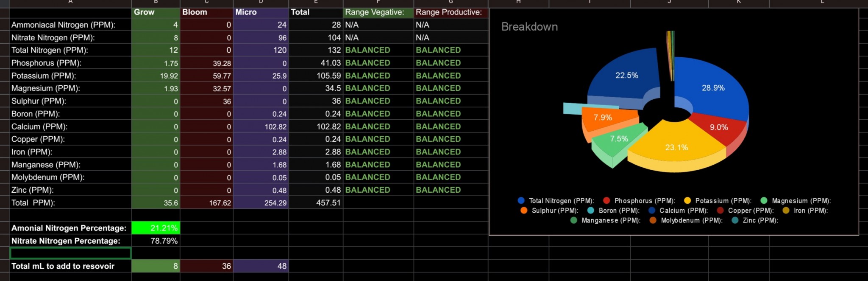Click the Zinc legend dot
Viewport: 868px width, 281px height.
(x=735, y=220)
